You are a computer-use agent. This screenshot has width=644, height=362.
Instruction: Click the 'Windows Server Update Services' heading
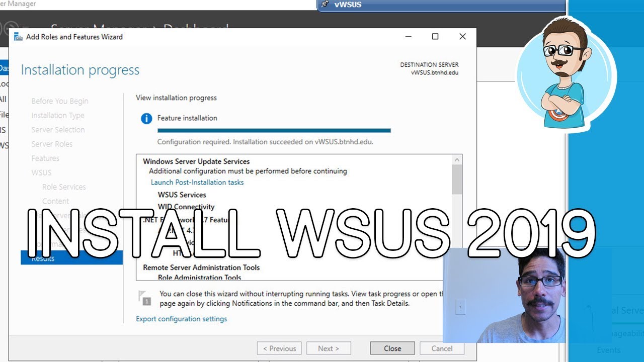[x=196, y=161]
